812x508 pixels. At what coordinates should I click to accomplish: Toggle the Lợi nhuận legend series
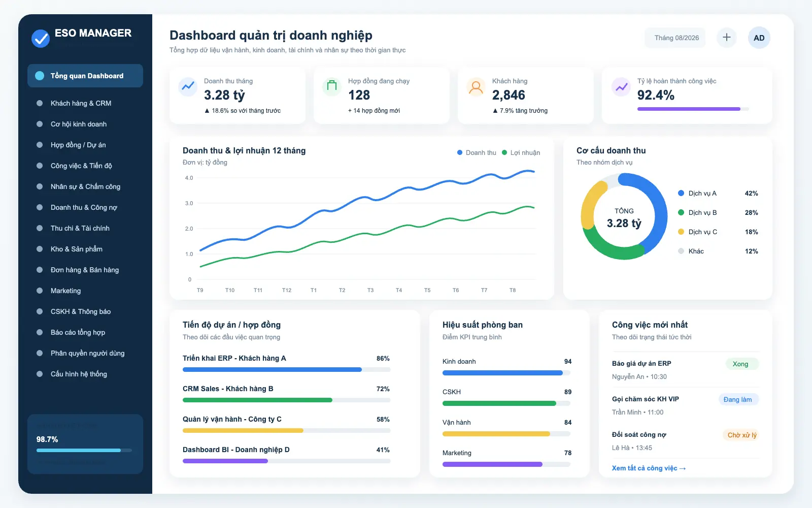[x=521, y=152]
